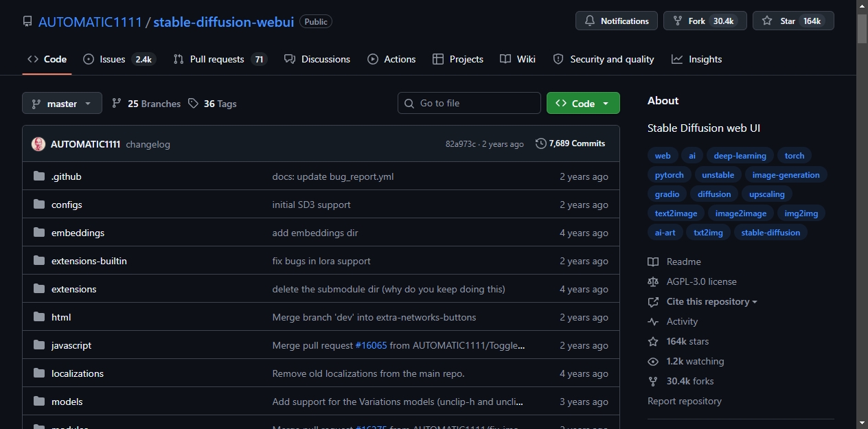This screenshot has width=868, height=429.
Task: Select the 'image-generation' topic tag
Action: 786,175
